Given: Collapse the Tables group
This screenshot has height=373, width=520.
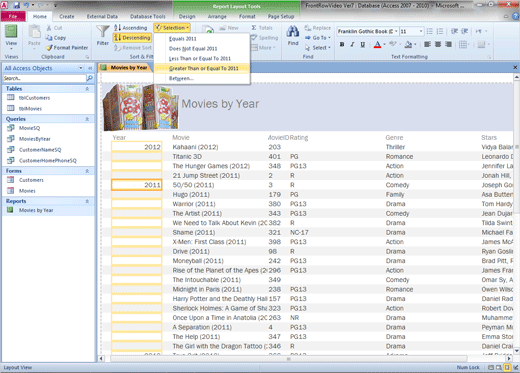Looking at the screenshot, I should (x=87, y=89).
